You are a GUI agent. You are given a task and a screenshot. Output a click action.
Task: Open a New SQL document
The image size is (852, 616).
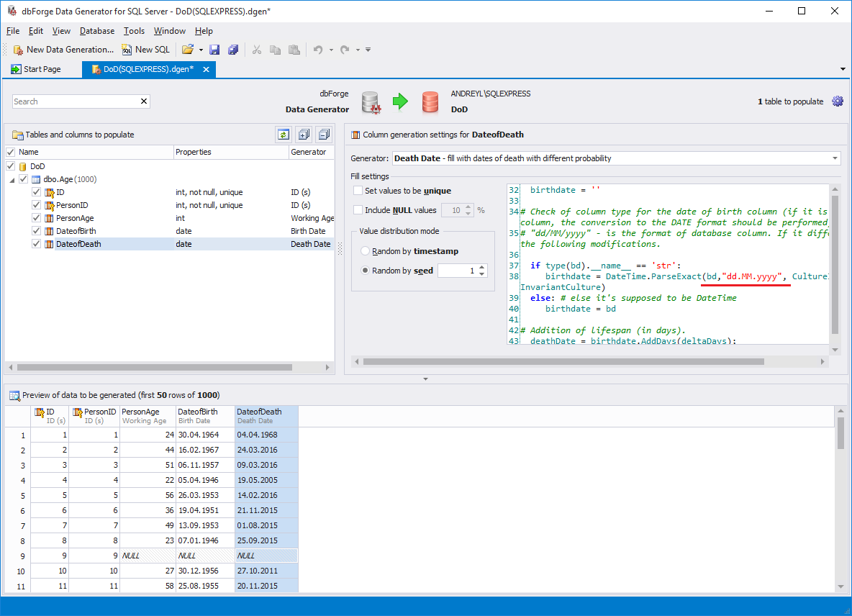(145, 50)
